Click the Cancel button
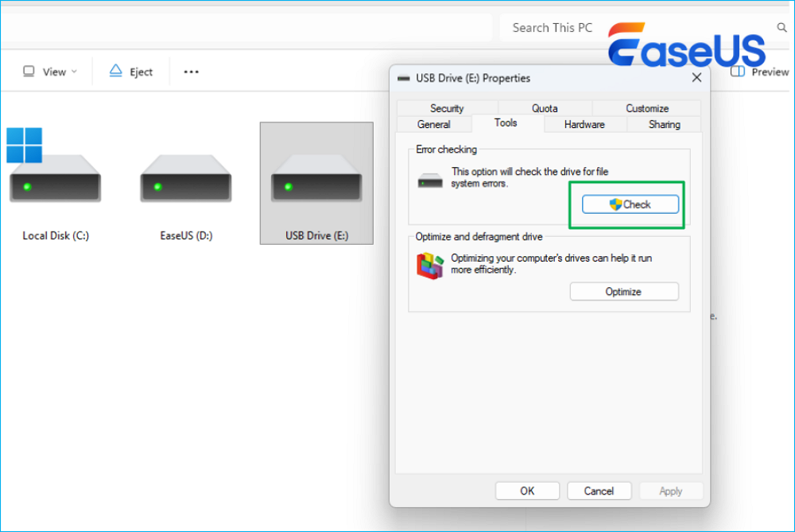This screenshot has width=795, height=532. pos(599,491)
